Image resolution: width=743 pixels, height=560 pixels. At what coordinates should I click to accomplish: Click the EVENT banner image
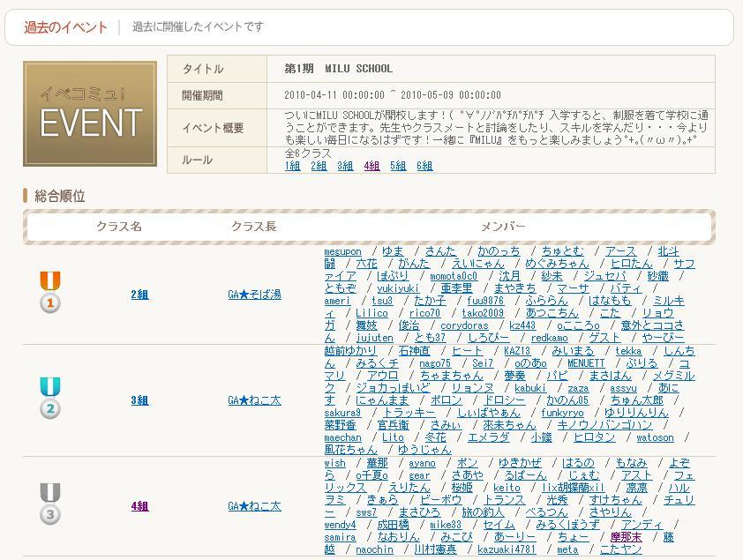pyautogui.click(x=90, y=114)
